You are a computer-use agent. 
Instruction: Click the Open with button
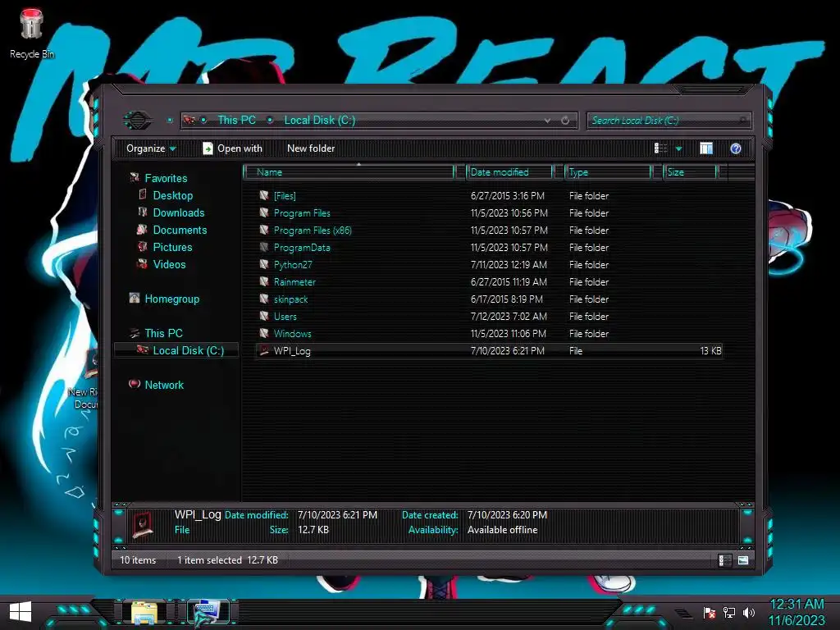pyautogui.click(x=232, y=148)
